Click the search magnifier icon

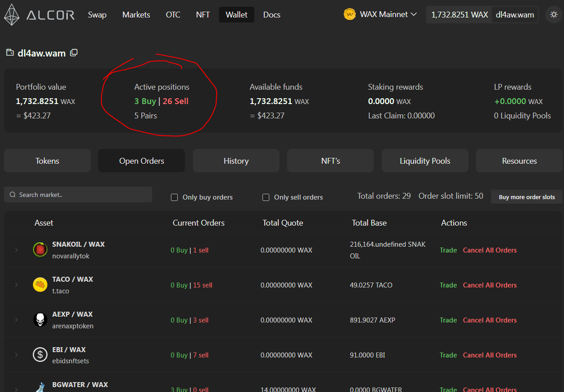(13, 195)
